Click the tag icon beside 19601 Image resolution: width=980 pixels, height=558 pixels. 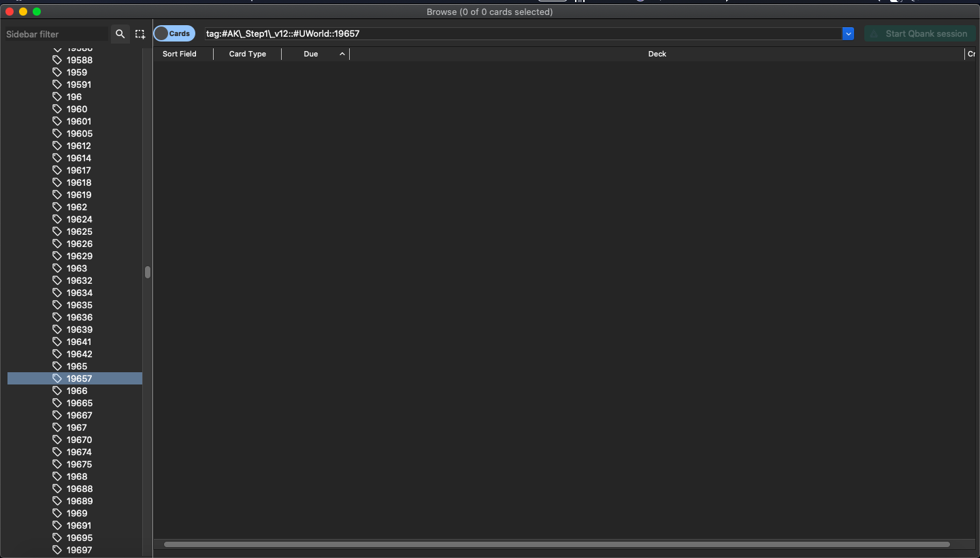(57, 121)
